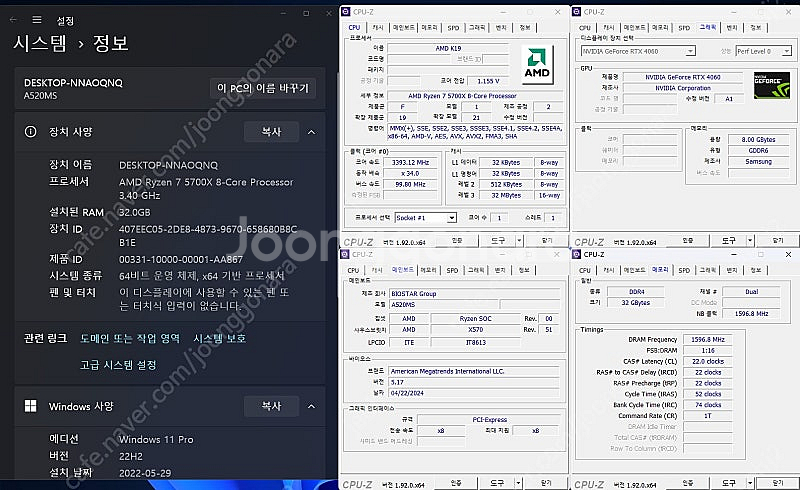The width and height of the screenshot is (800, 490).
Task: Open 도구 dropdown arrow in RTX 4060 window
Action: pos(750,240)
